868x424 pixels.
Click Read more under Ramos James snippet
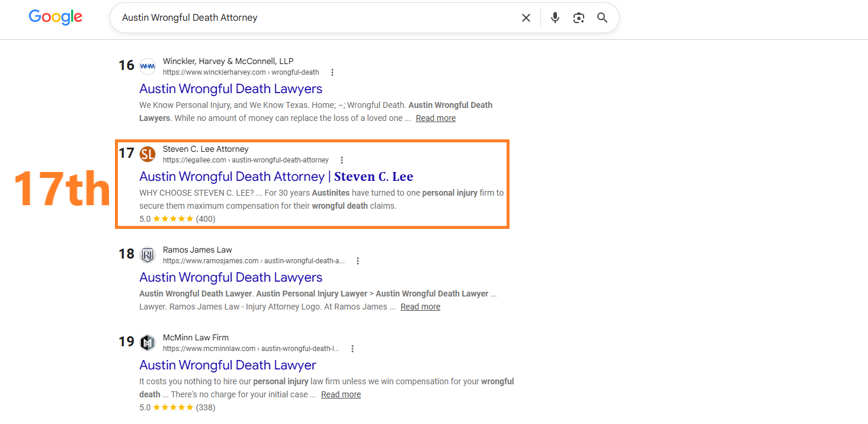pos(420,307)
